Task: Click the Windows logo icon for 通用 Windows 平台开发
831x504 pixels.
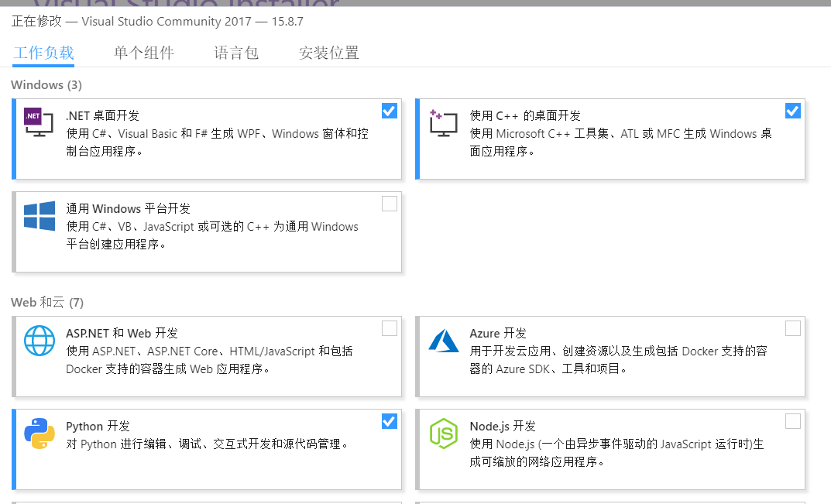Action: coord(39,216)
